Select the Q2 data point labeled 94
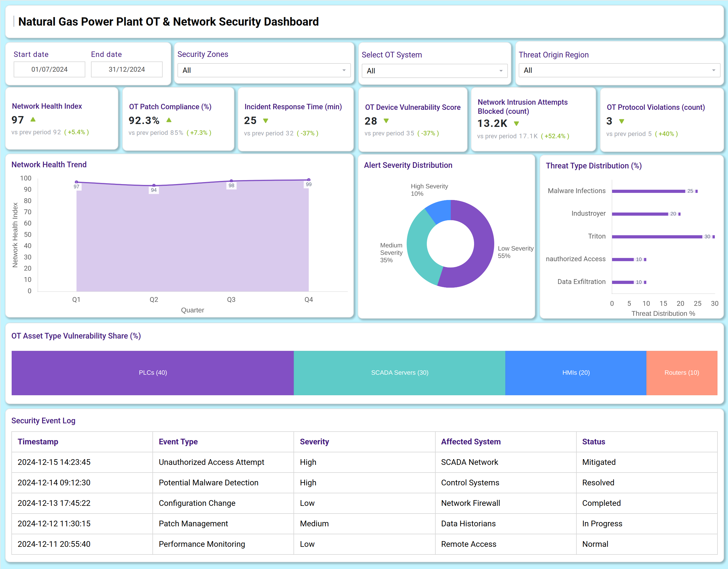728x569 pixels. (154, 185)
